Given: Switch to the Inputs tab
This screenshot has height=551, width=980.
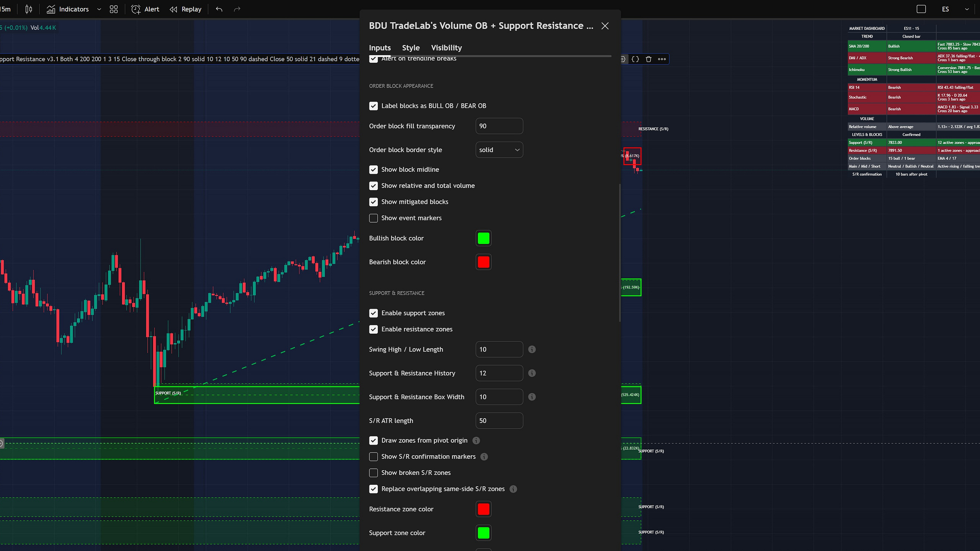Looking at the screenshot, I should [380, 48].
